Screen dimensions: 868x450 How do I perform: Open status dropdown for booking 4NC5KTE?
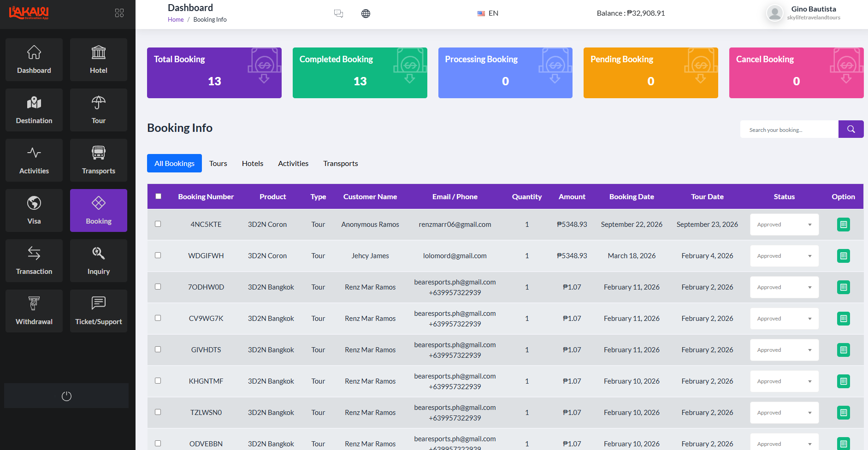tap(784, 225)
